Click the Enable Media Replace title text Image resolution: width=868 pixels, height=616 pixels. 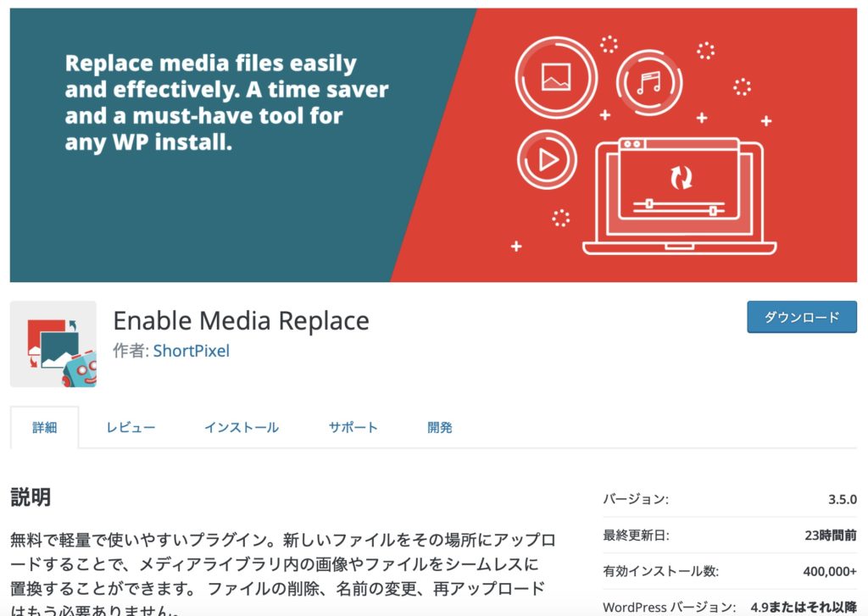241,320
